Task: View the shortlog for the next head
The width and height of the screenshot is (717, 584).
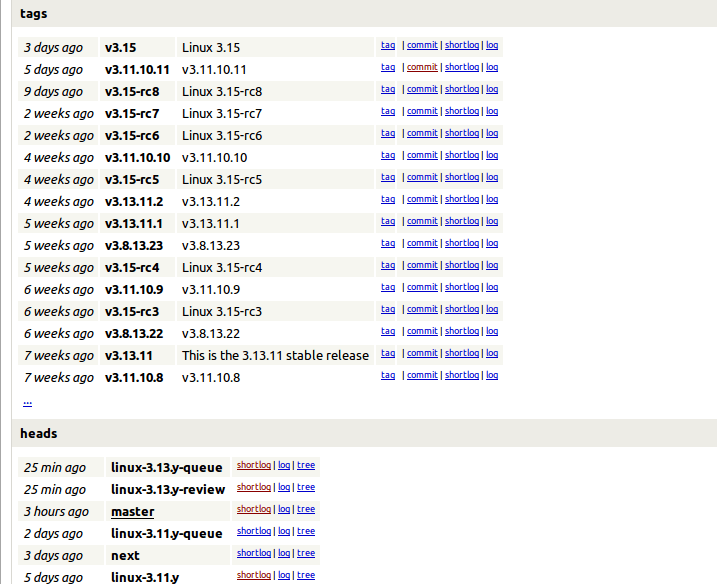Action: click(254, 553)
